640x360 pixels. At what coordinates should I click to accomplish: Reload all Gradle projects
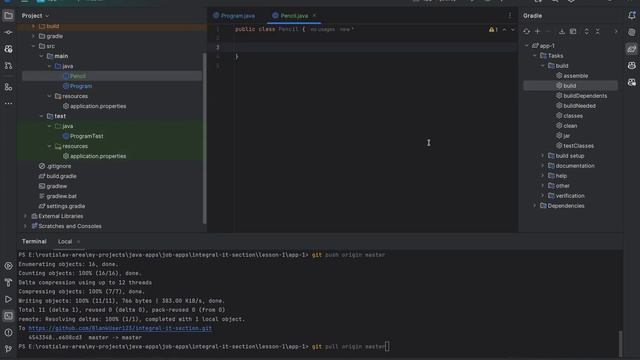tap(527, 31)
